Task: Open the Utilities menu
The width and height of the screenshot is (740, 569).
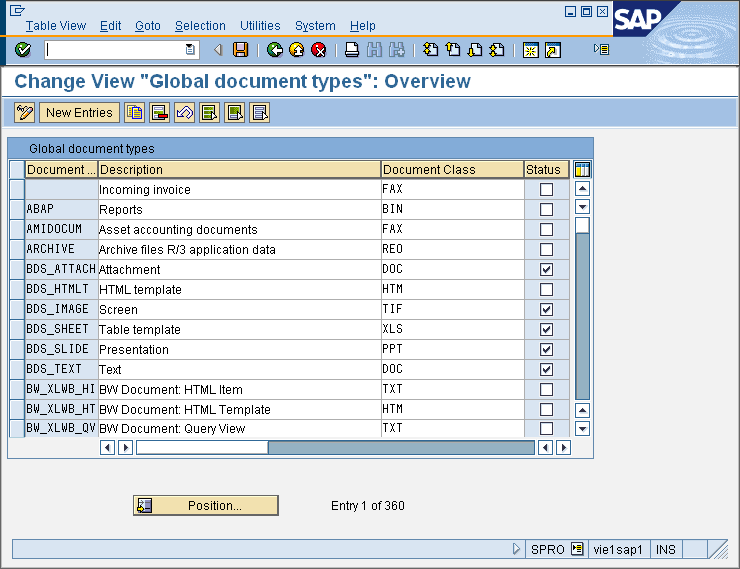Action: [x=260, y=26]
